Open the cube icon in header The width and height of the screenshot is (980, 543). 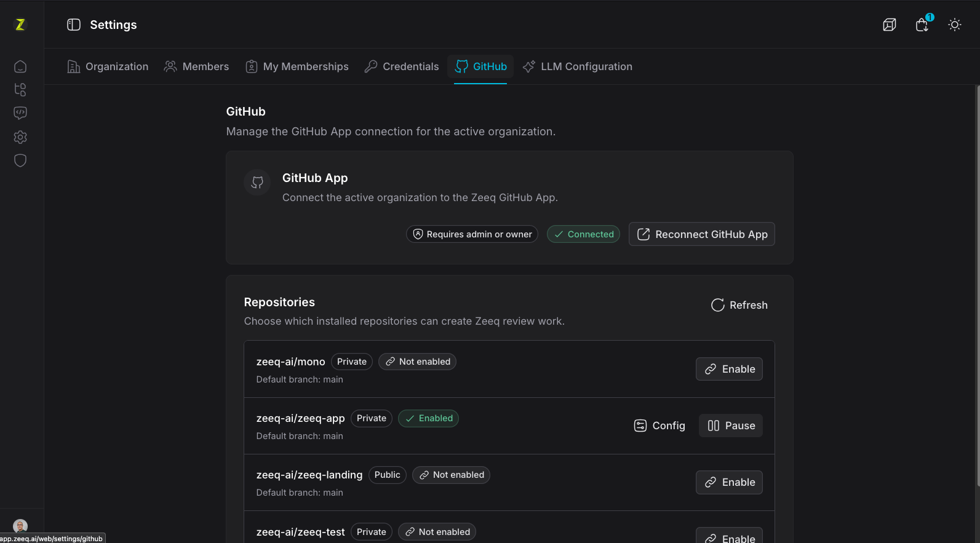tap(890, 25)
